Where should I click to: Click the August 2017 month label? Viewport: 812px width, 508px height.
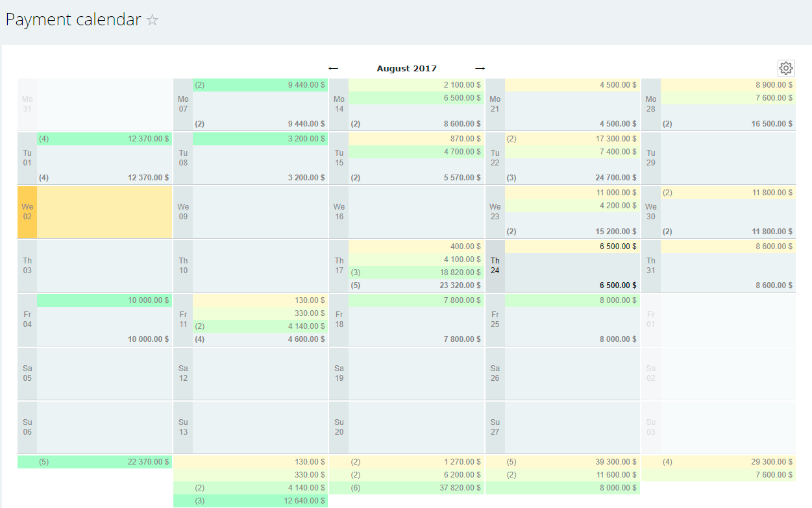(x=406, y=69)
